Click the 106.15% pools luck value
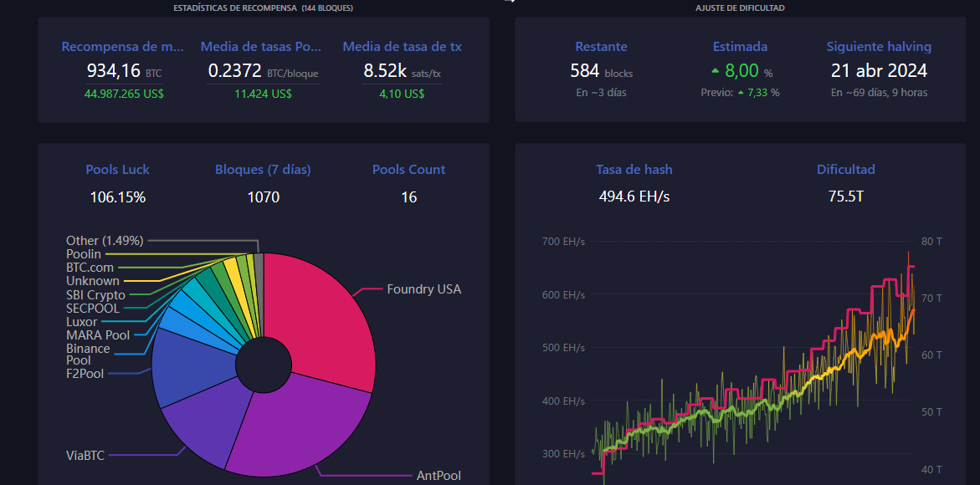 (117, 198)
